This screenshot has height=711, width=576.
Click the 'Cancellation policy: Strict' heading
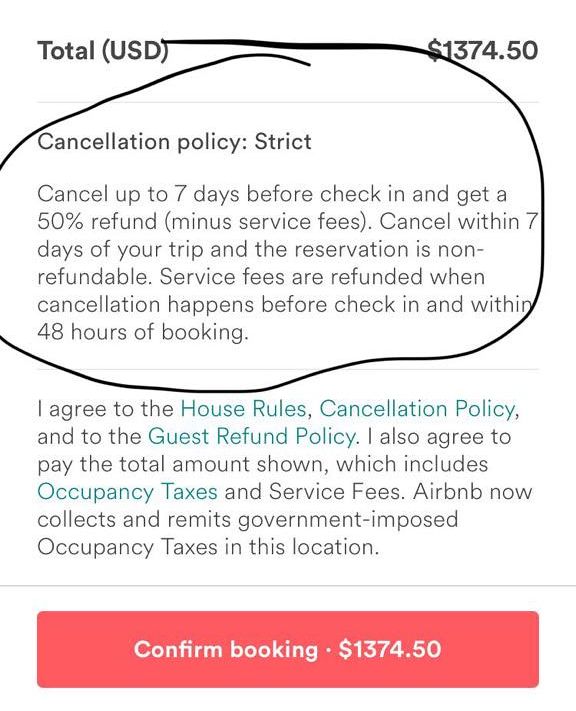coord(175,142)
